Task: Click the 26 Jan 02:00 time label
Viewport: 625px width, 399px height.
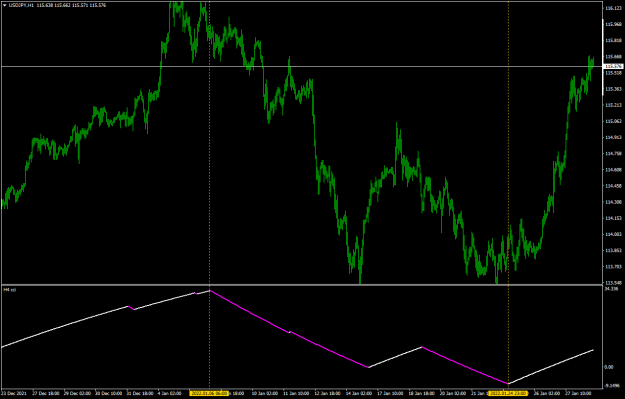Action: point(547,393)
